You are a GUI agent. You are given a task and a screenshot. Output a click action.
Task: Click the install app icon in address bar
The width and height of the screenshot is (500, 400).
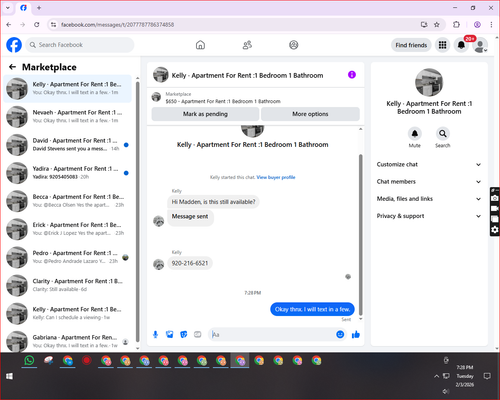(x=424, y=25)
